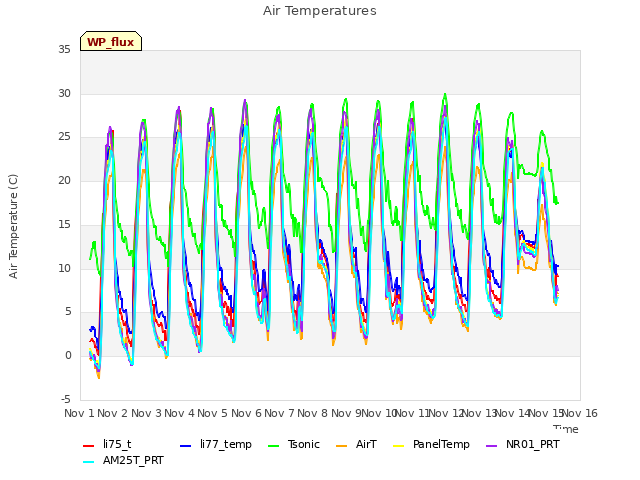
Task: Toggle the AirT legend entry
Action: pos(356,444)
